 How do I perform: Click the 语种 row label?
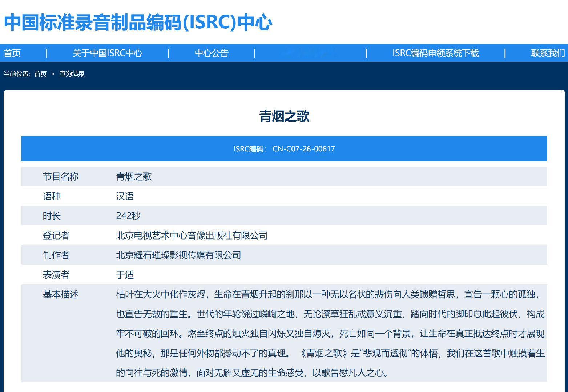(x=52, y=196)
